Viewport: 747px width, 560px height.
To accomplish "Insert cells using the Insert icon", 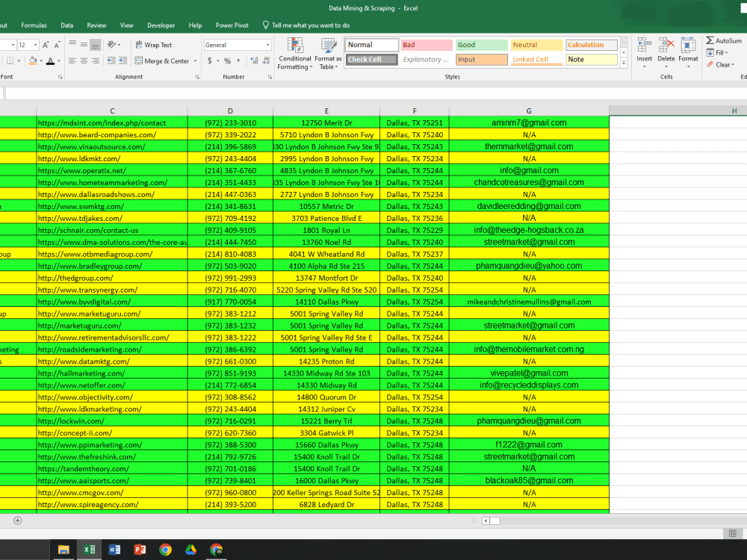I will coord(644,46).
